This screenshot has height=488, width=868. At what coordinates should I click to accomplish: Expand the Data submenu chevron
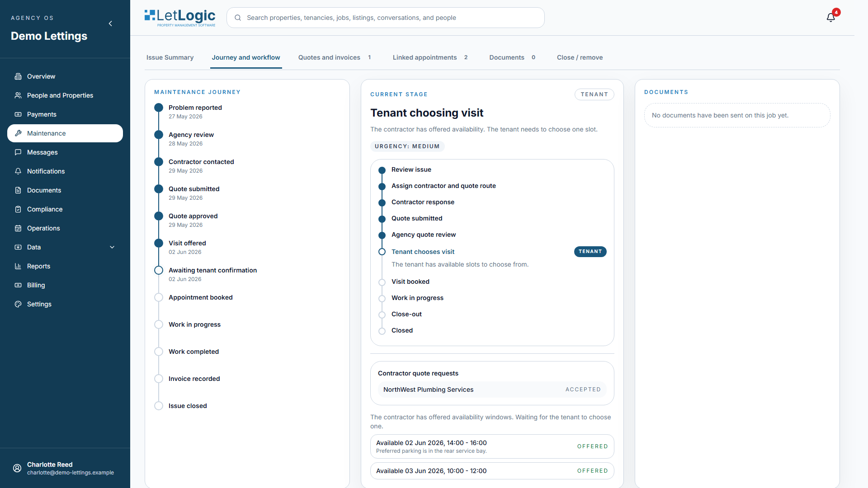(112, 247)
